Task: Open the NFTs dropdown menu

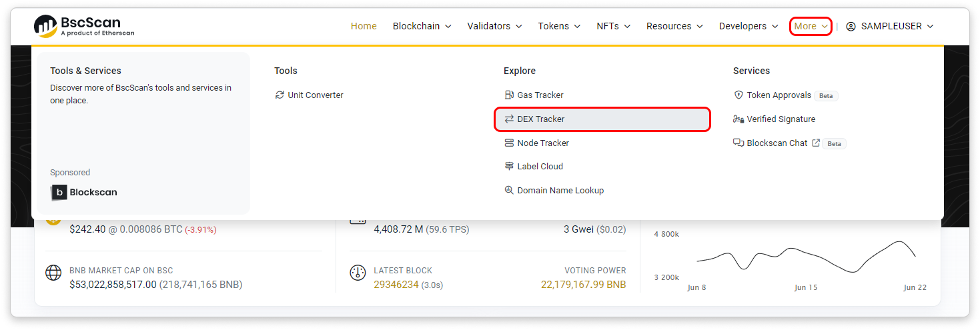Action: [613, 26]
